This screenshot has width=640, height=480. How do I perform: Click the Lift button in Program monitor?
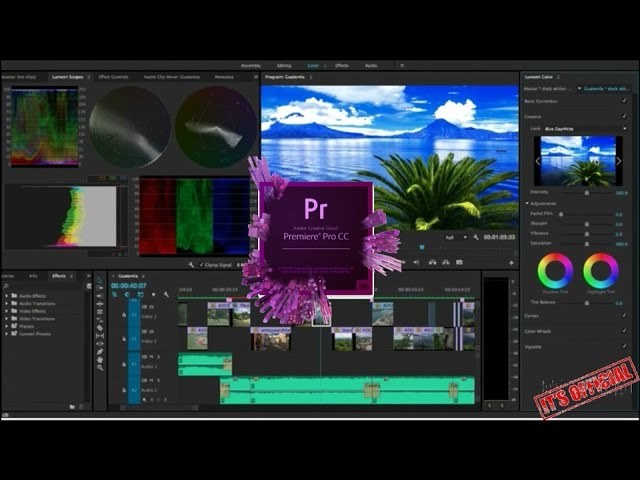click(432, 262)
